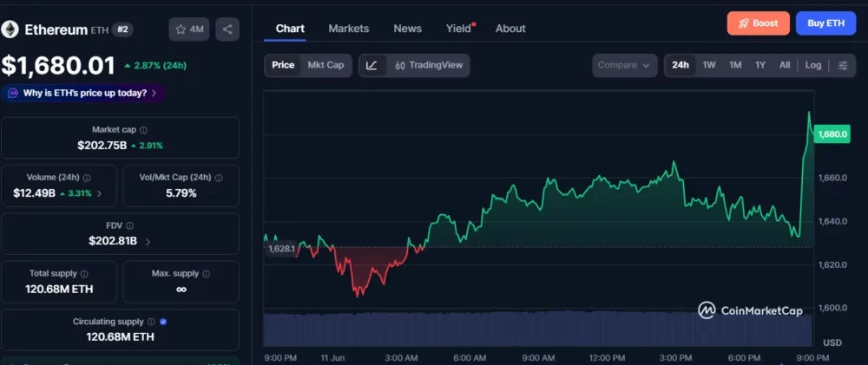
Task: Set chart range to 1Y
Action: tap(760, 65)
